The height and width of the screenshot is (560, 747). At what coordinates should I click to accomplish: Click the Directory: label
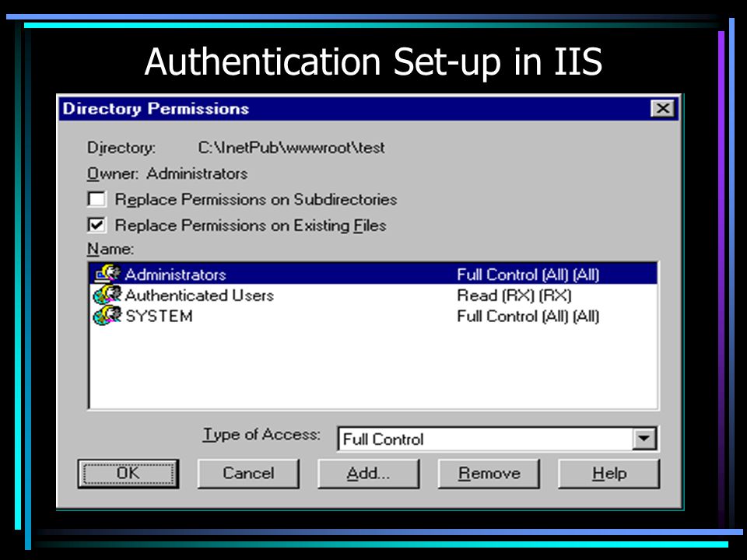point(121,148)
